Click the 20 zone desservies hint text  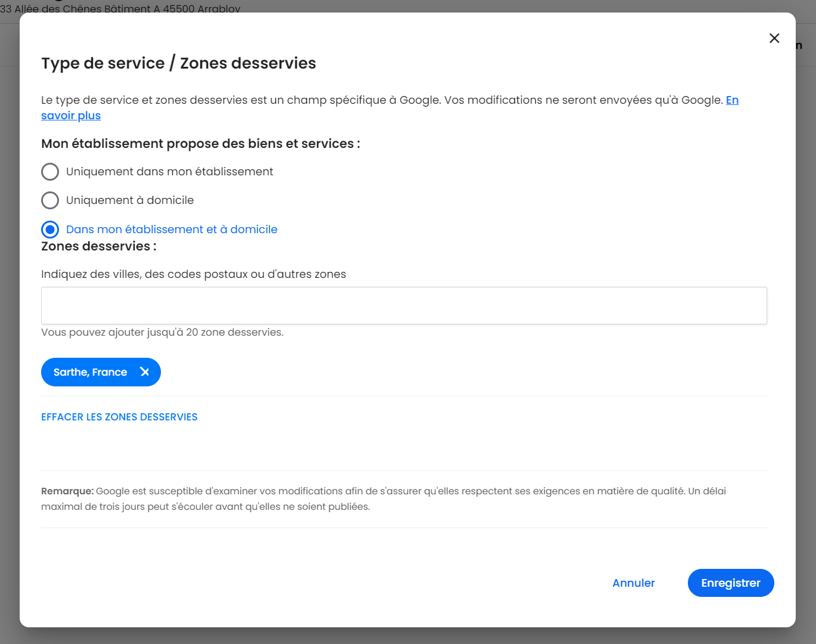162,332
